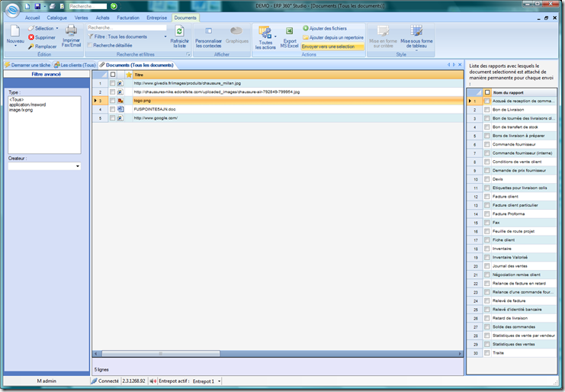Screen dimensions: 565x392
Task: Click Personnaliser les contextes icon
Action: pos(208,31)
